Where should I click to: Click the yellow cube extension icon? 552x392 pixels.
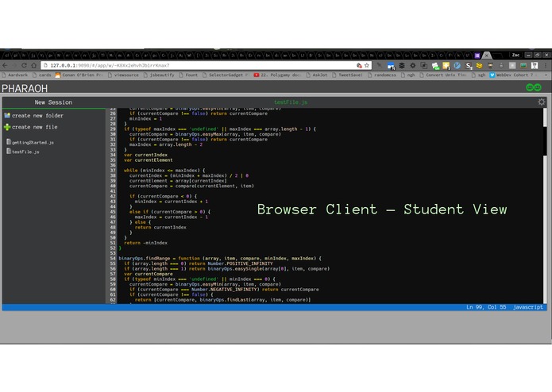point(479,65)
